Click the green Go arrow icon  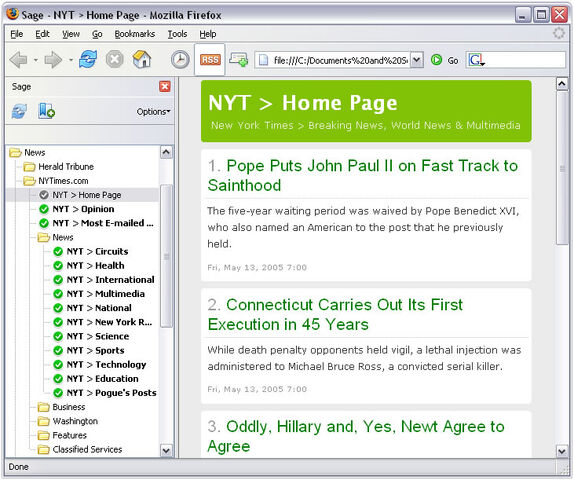point(436,60)
